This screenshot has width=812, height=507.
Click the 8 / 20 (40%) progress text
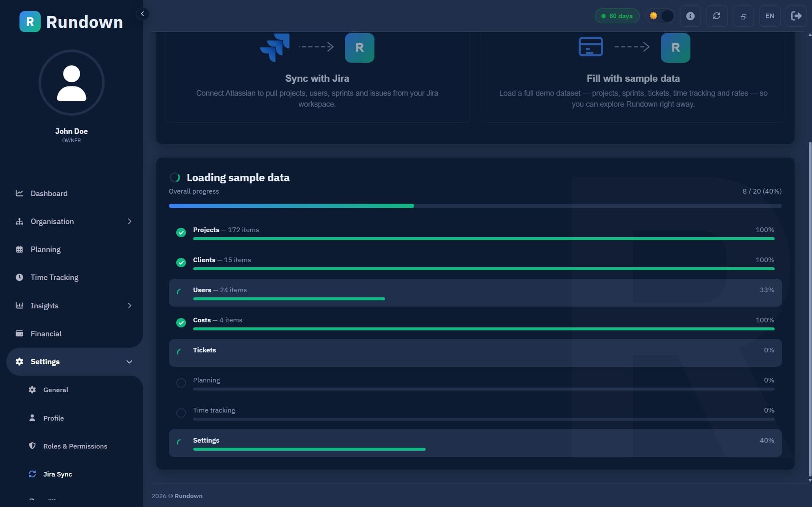pos(762,191)
